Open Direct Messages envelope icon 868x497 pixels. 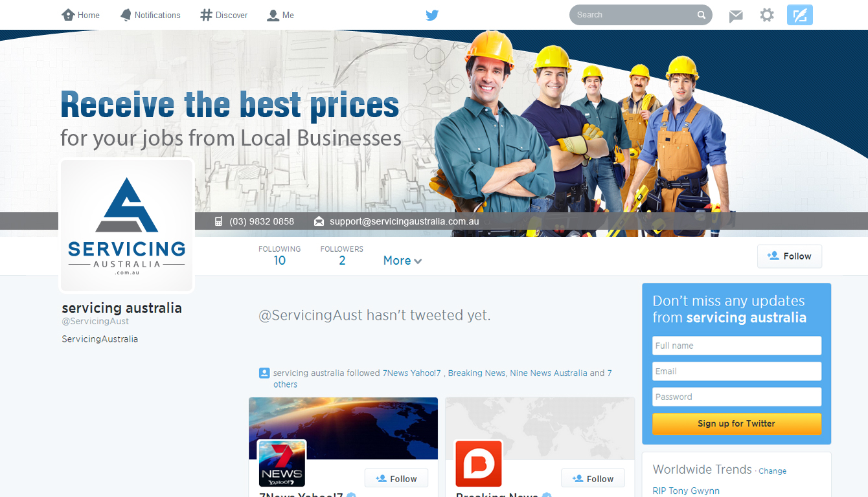735,15
